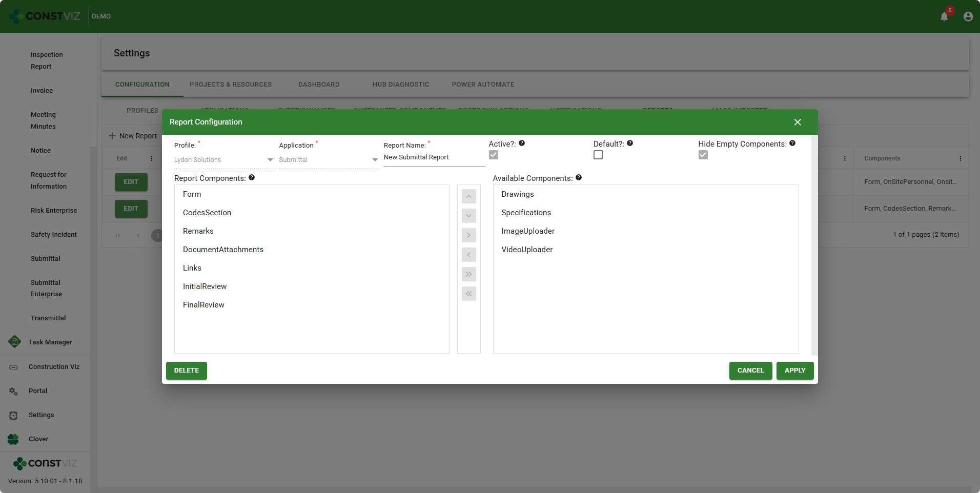Open the notifications bell icon

coord(944,16)
